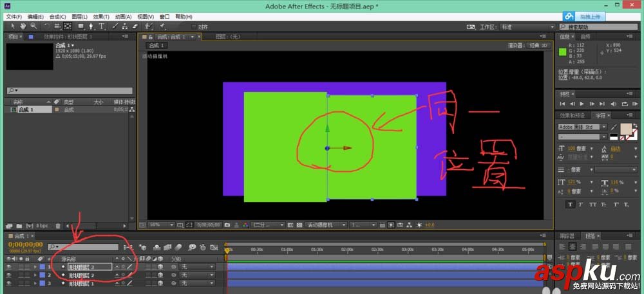Toggle faux bold button in Character panel

click(570, 204)
